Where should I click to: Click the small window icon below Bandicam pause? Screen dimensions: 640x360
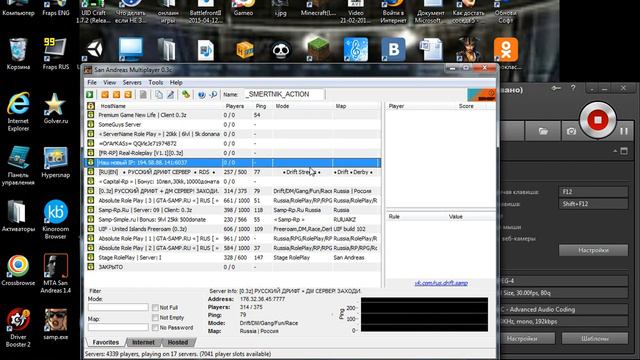point(624,151)
